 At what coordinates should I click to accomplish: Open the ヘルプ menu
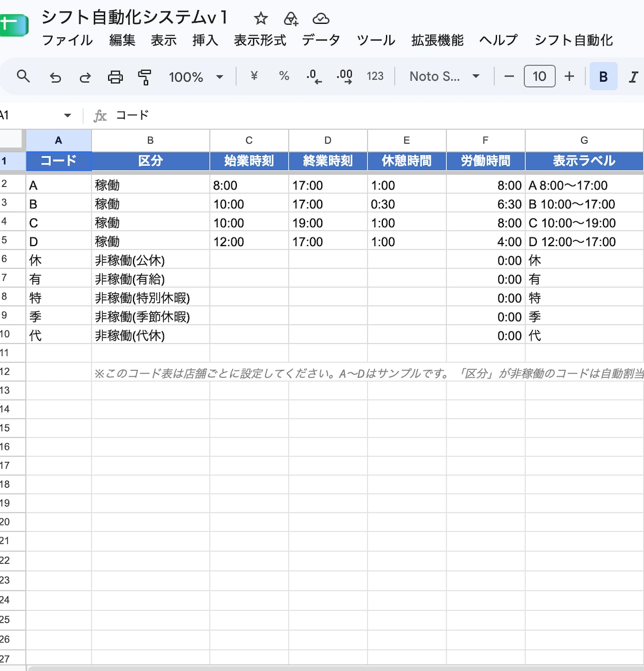499,41
